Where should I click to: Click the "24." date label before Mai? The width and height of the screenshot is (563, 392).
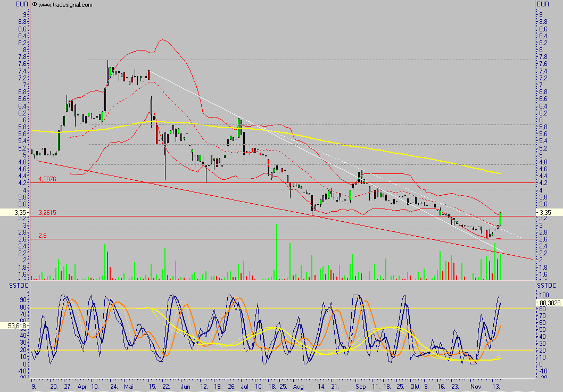(114, 387)
